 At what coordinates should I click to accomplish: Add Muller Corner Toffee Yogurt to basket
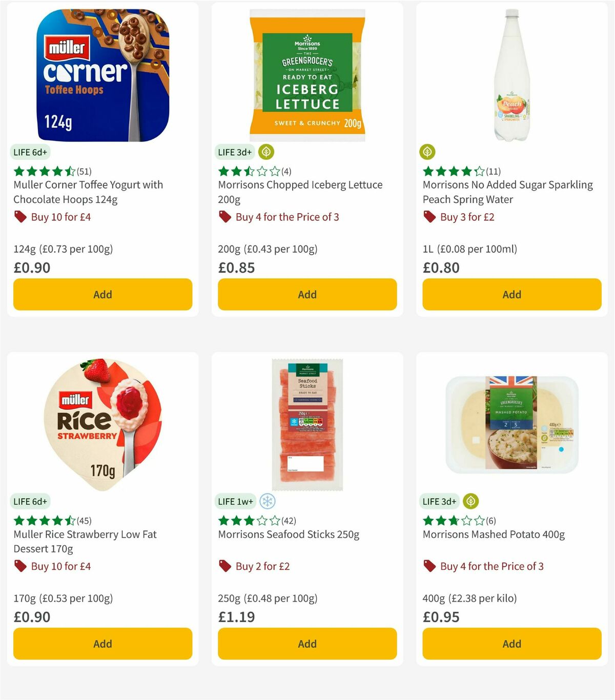(x=102, y=294)
